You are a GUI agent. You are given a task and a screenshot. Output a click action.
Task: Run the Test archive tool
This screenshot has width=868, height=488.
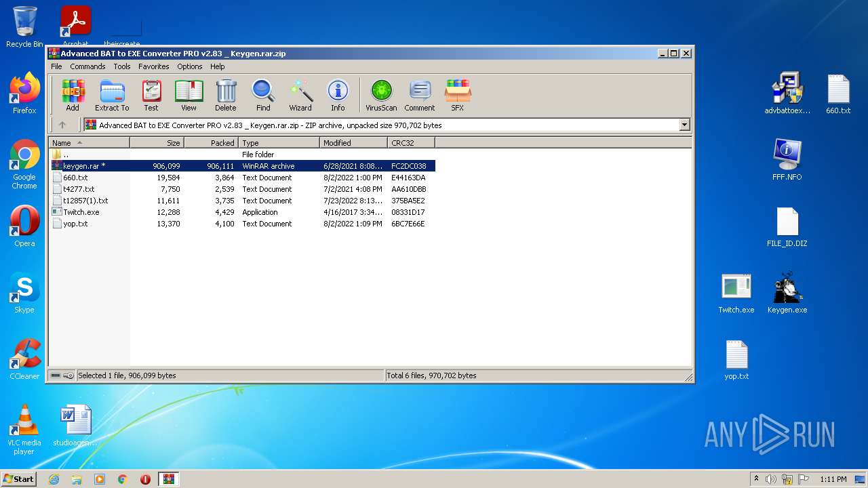click(151, 95)
